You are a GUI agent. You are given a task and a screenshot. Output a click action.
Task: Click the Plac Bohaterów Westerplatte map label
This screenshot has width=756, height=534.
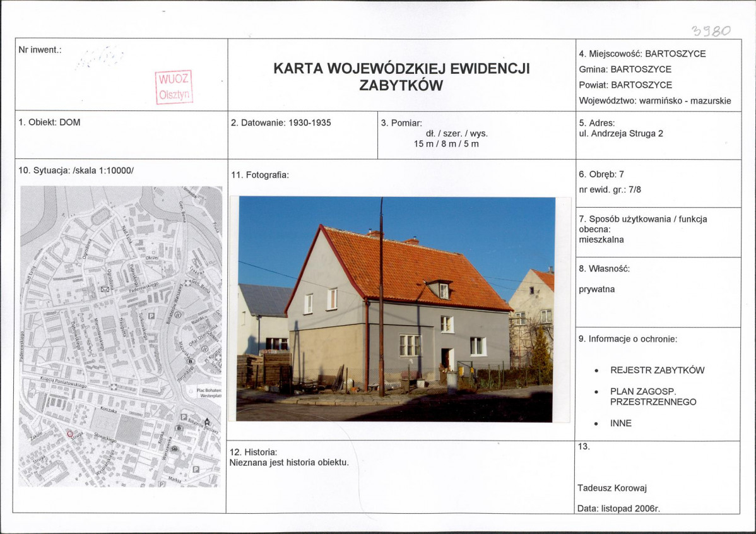209,393
